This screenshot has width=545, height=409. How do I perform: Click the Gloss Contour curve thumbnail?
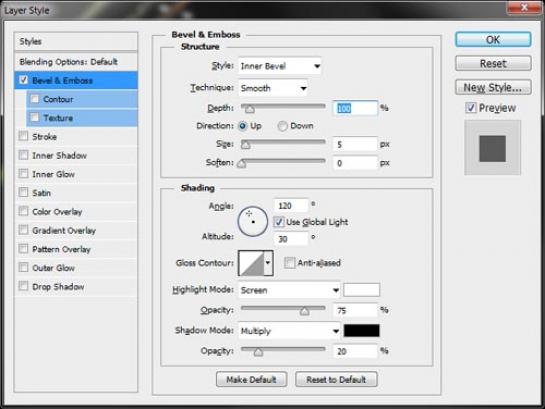[x=251, y=263]
